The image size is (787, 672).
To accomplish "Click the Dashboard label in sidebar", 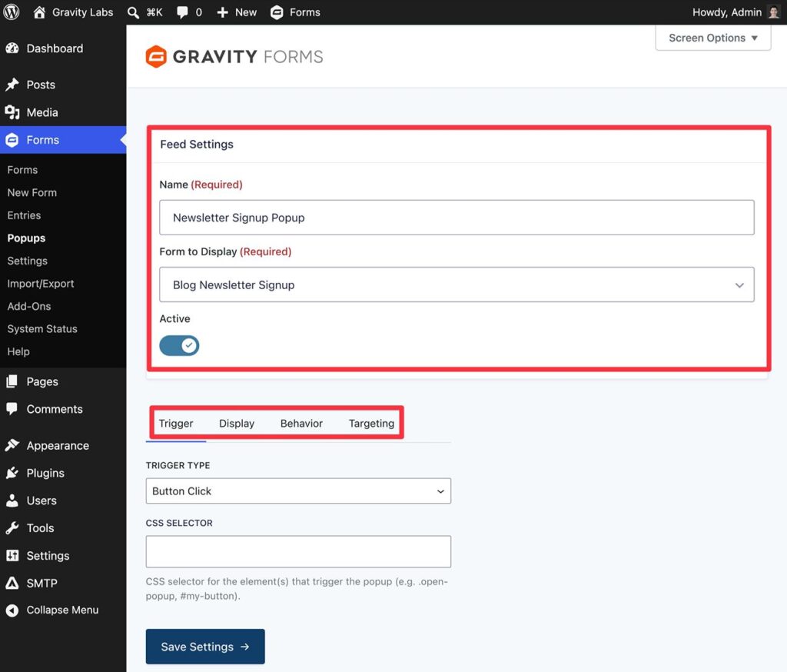I will point(55,48).
